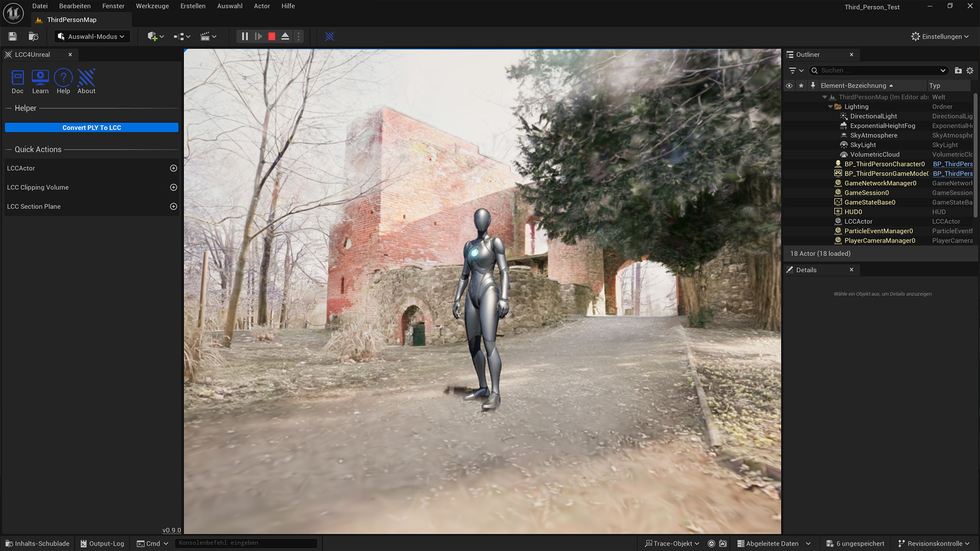Open the content browser folder-search icon
980x551 pixels.
coord(33,36)
